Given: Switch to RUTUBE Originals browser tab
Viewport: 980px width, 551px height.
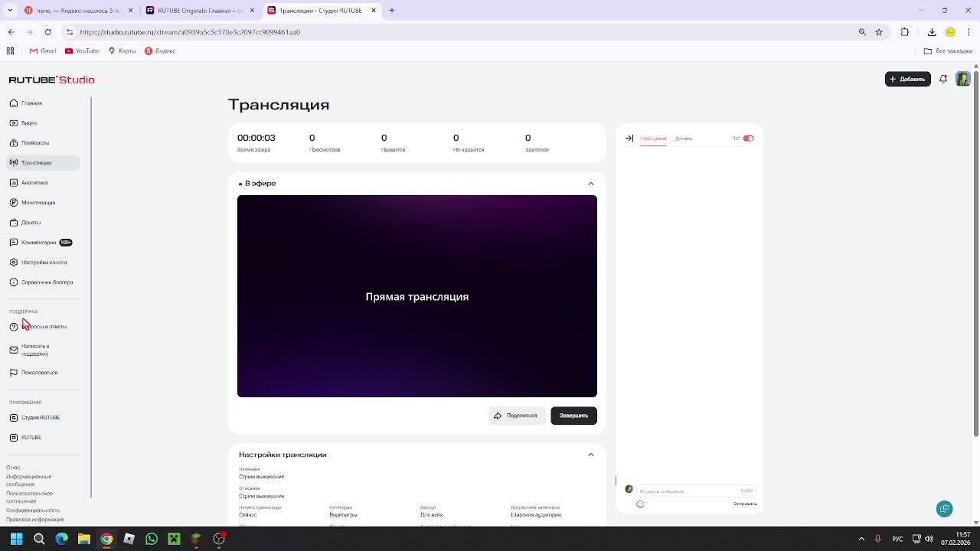Looking at the screenshot, I should [200, 10].
